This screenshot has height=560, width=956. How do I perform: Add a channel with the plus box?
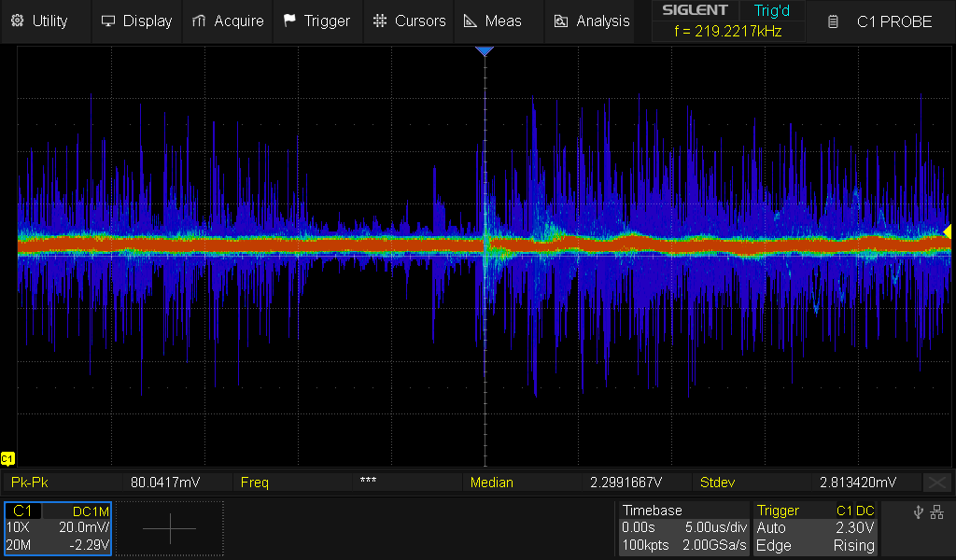(170, 528)
